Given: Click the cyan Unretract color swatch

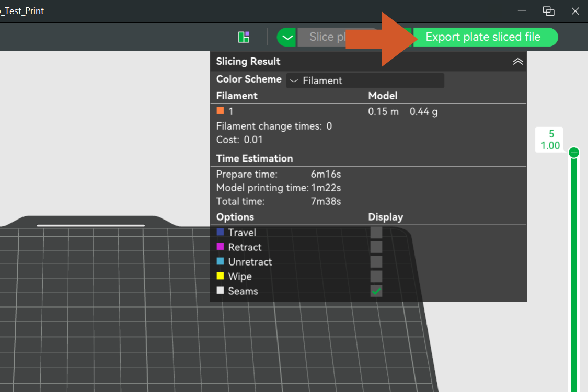Looking at the screenshot, I should click(220, 261).
